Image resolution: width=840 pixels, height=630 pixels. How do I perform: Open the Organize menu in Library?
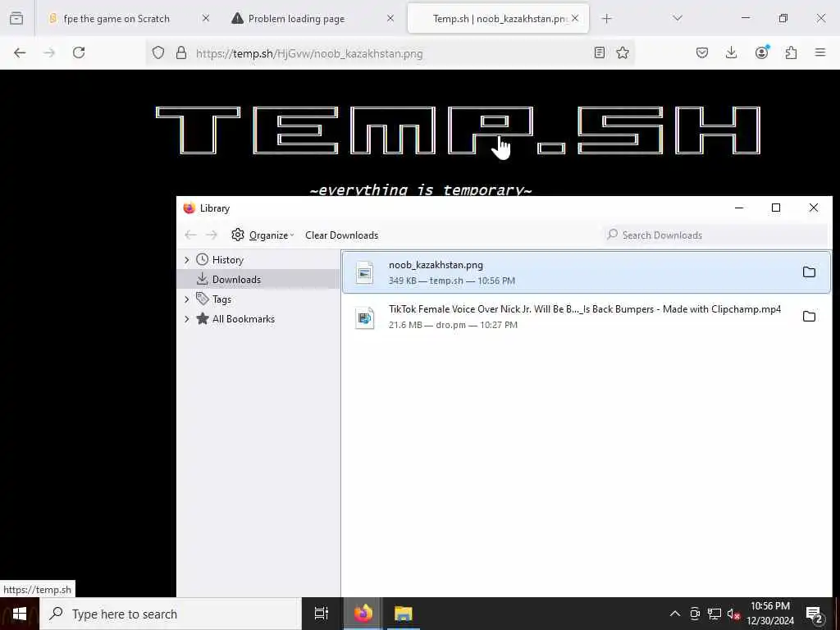(263, 235)
